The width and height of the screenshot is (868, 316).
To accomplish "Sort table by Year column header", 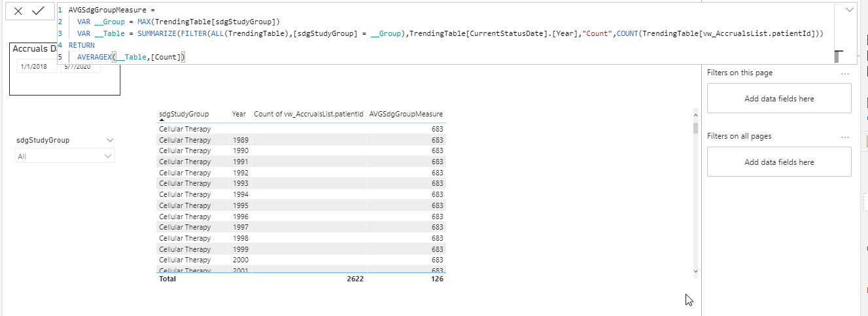I will 239,114.
